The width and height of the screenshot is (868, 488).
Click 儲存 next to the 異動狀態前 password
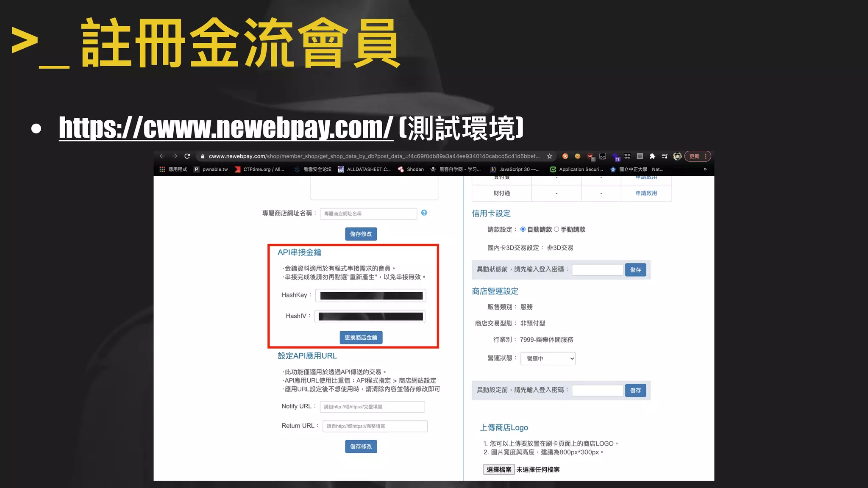click(636, 270)
